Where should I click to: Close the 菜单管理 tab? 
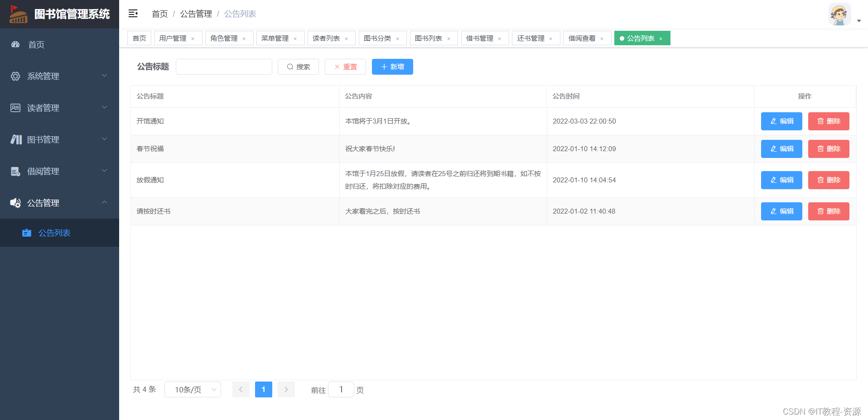point(295,39)
